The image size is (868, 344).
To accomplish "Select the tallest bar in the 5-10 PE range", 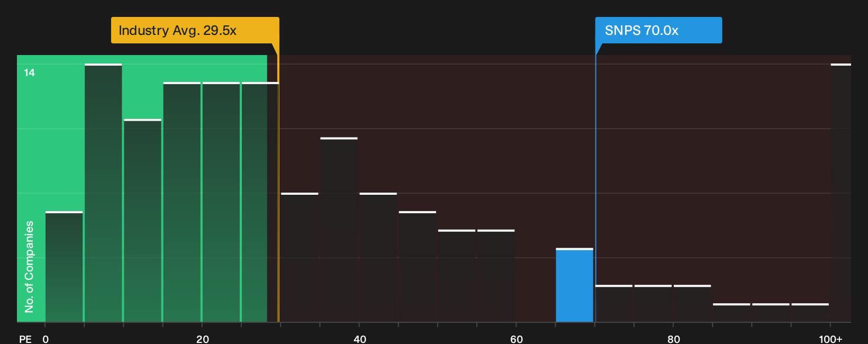I will pyautogui.click(x=103, y=193).
